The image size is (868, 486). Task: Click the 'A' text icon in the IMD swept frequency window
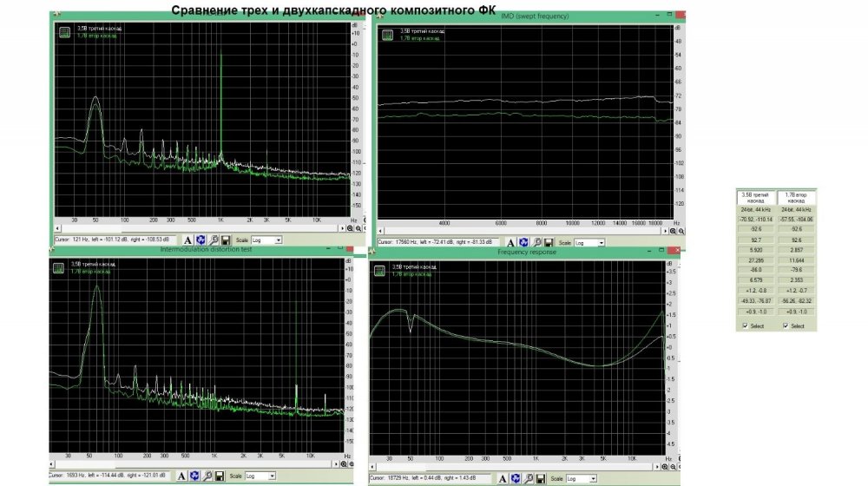(x=510, y=242)
